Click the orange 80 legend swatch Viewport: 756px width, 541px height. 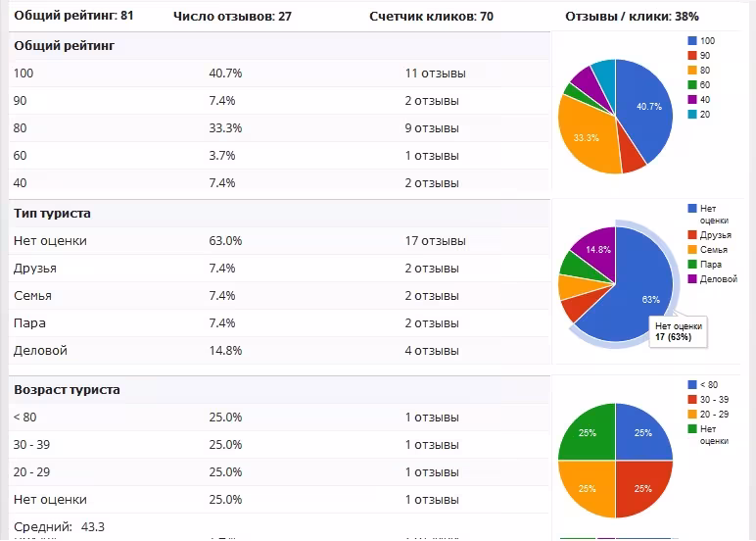coord(692,71)
